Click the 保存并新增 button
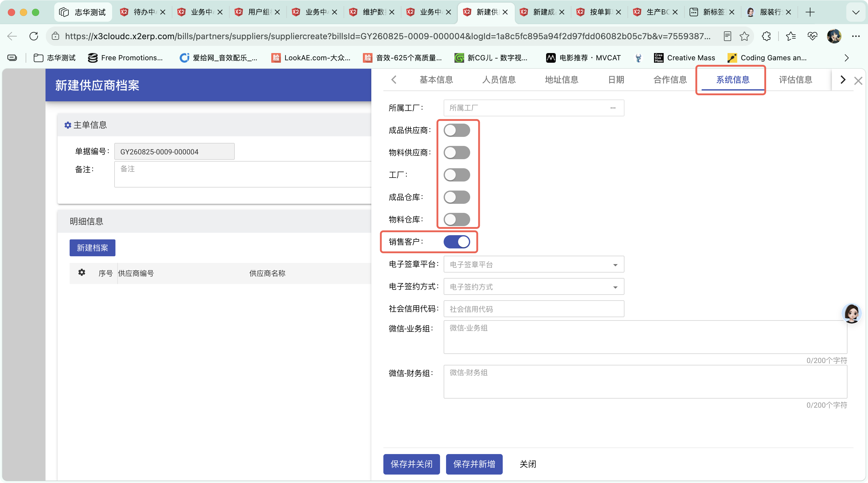The image size is (868, 483). click(474, 464)
